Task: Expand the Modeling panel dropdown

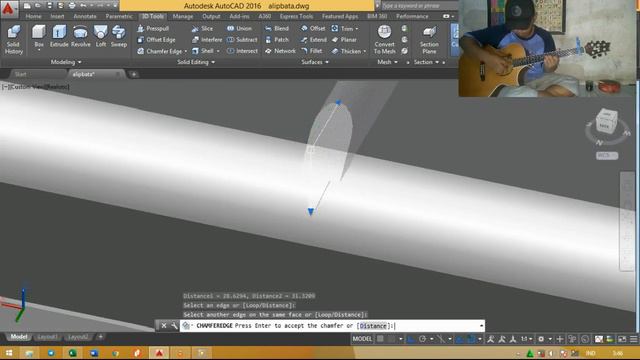Action: click(x=66, y=62)
